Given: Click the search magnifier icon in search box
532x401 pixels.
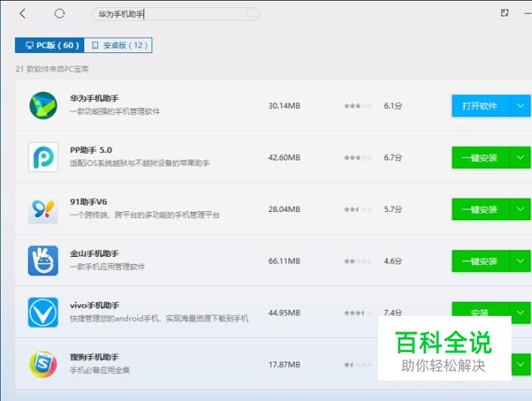Looking at the screenshot, I should pos(250,14).
